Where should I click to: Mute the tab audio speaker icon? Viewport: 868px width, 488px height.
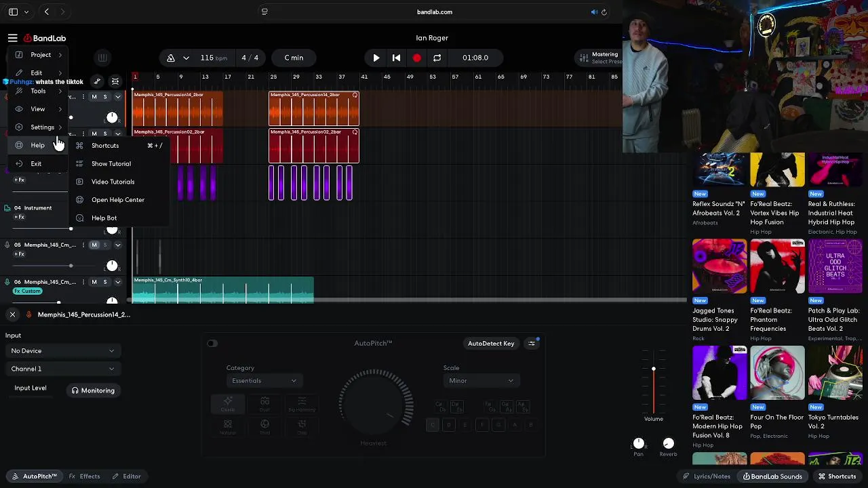click(594, 12)
